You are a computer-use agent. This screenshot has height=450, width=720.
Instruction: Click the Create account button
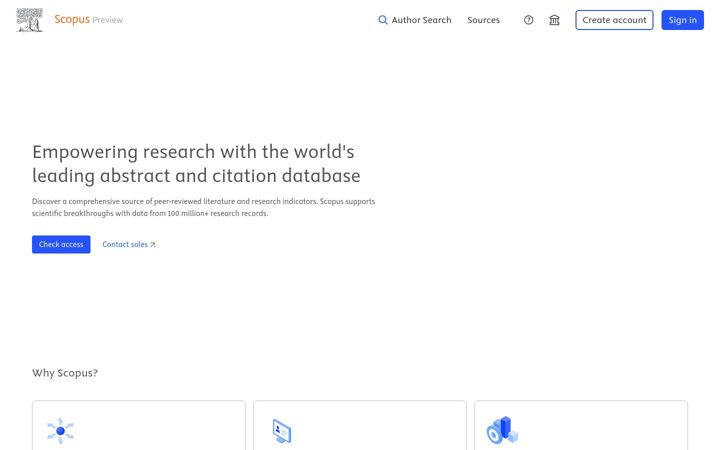point(614,20)
